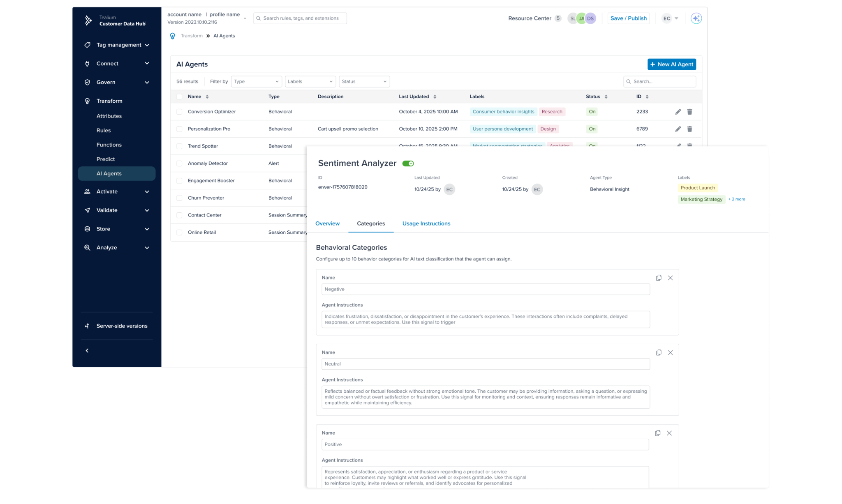Click the EC avatar next to Last Updated
The height and width of the screenshot is (504, 842).
(x=449, y=190)
